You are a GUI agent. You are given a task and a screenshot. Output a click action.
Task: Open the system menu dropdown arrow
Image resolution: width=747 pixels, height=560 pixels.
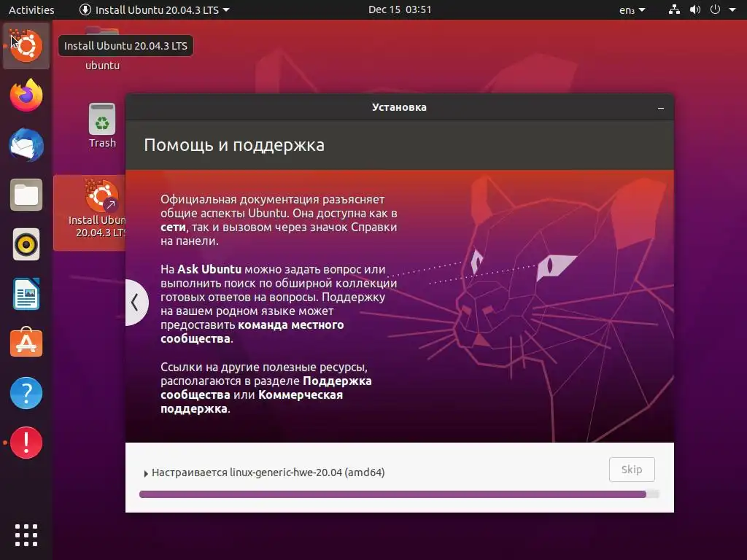[x=732, y=9]
